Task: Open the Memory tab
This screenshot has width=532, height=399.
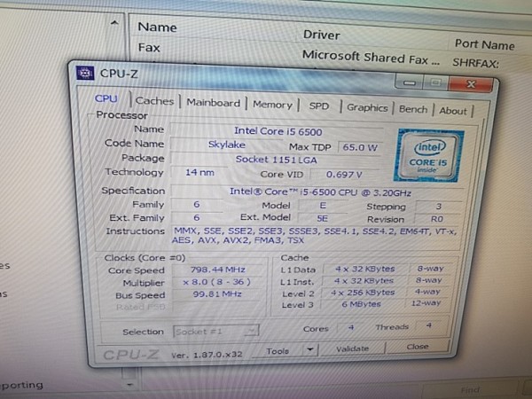Action: pos(272,105)
